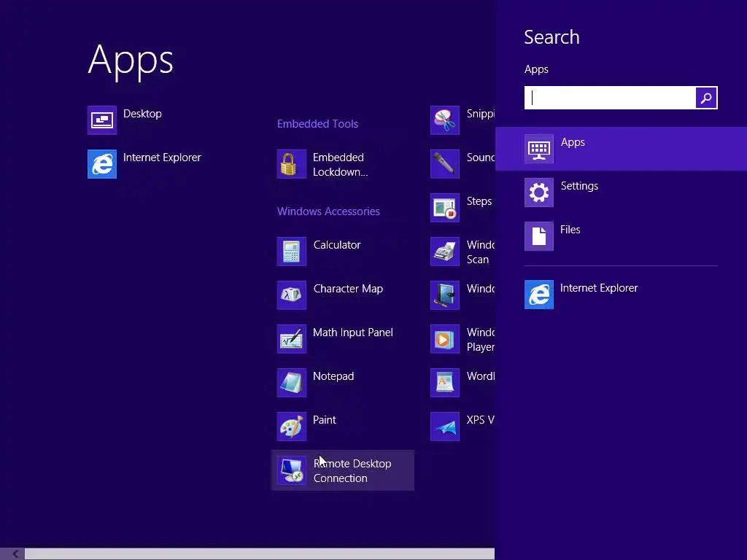The height and width of the screenshot is (560, 747).
Task: Click the Files label in Search pane
Action: tap(570, 230)
